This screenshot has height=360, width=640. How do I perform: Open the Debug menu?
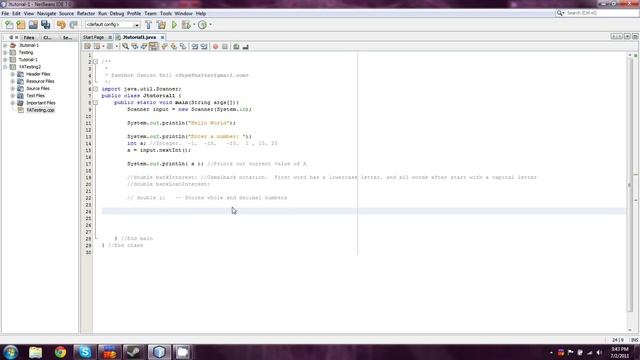(x=117, y=13)
